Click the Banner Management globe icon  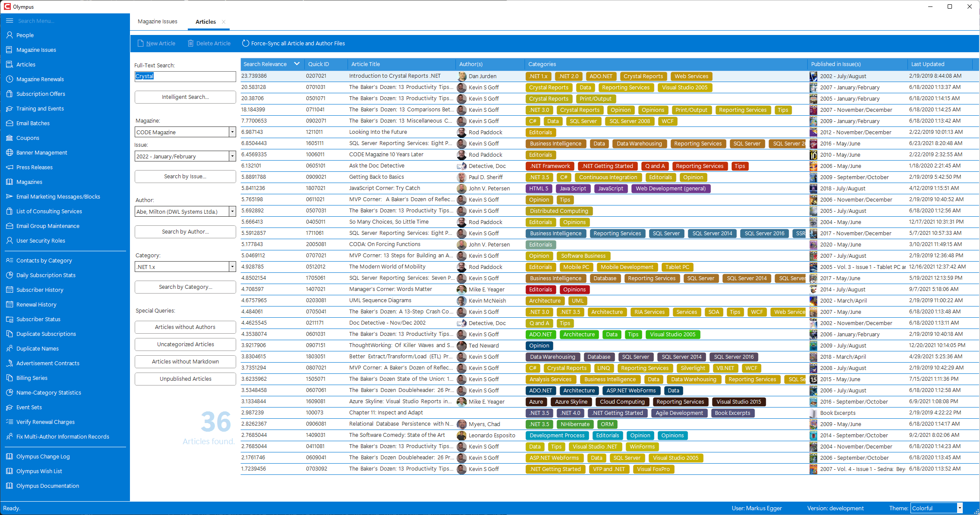(9, 153)
